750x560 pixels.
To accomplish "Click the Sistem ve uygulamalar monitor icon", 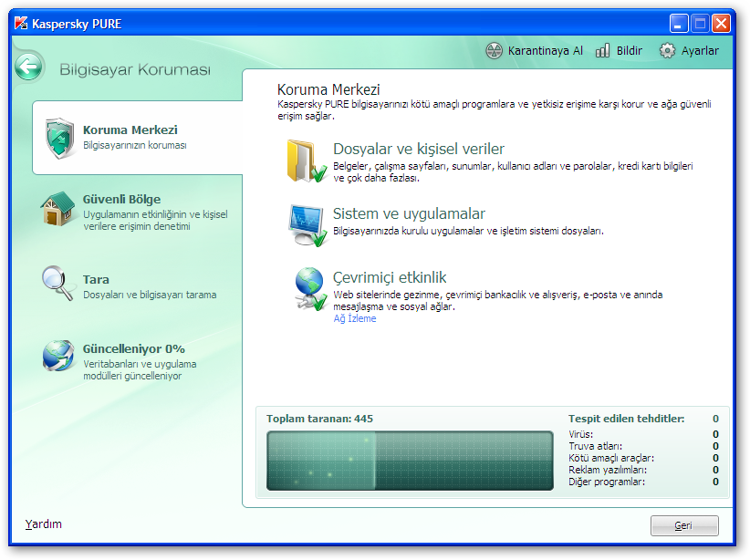I will pos(307,225).
